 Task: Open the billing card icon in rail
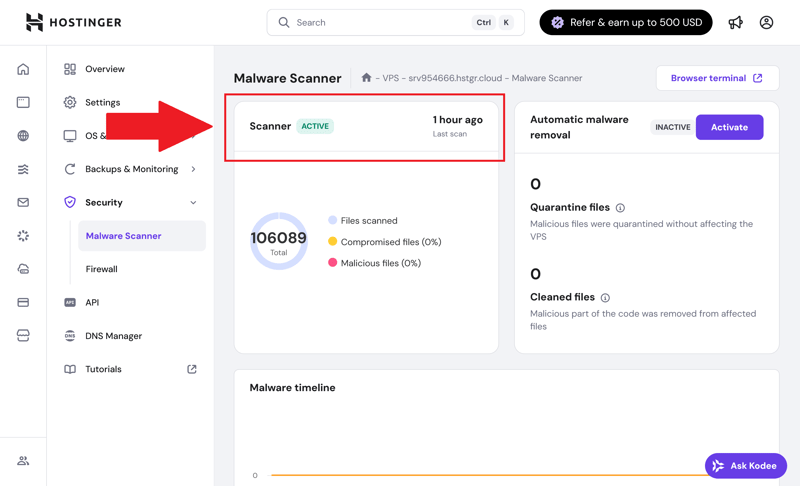point(23,302)
